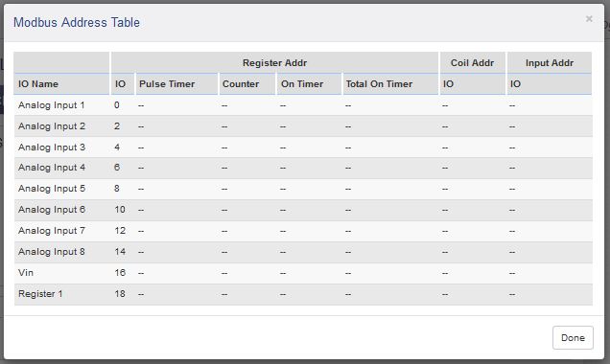The image size is (610, 364).
Task: Select the Register 1 row name
Action: 40,294
